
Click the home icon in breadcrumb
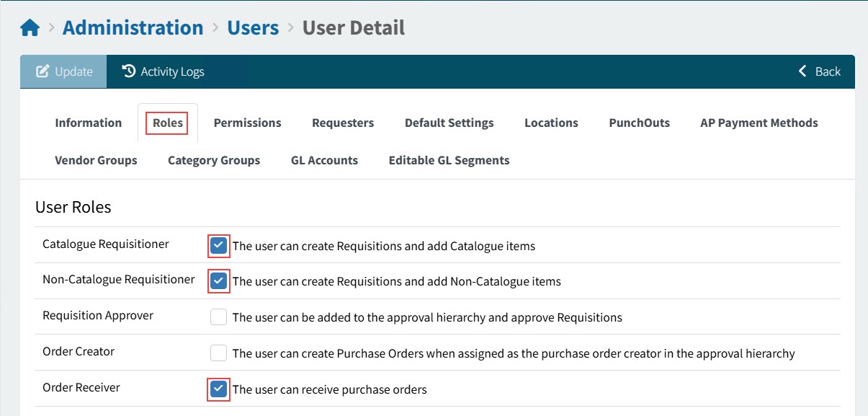[x=29, y=27]
